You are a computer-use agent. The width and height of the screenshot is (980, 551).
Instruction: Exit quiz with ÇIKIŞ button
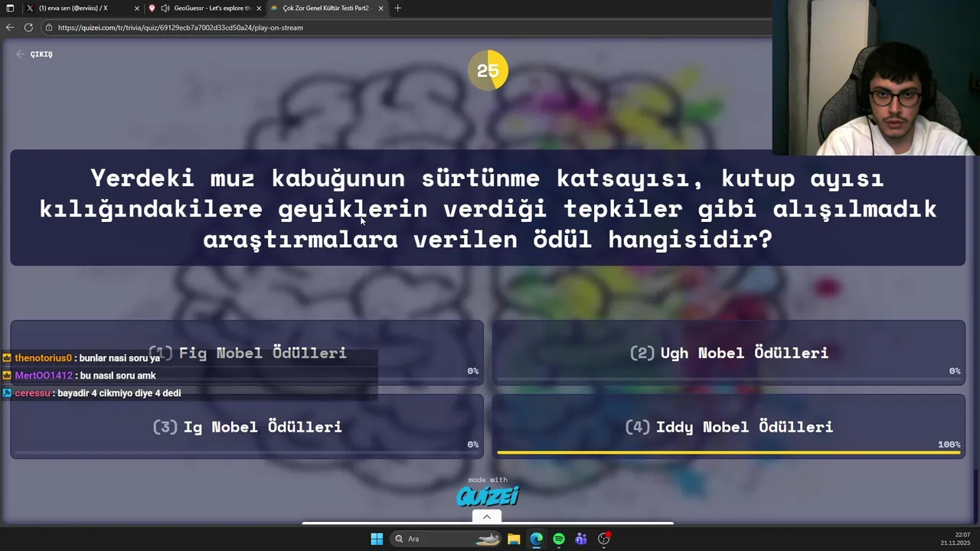tap(34, 54)
